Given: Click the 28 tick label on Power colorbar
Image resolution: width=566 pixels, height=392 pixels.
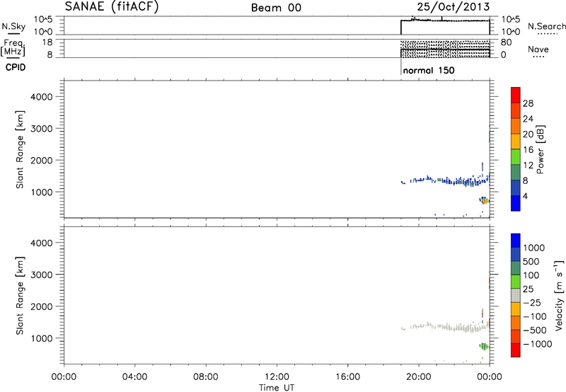Looking at the screenshot, I should click(x=528, y=103).
